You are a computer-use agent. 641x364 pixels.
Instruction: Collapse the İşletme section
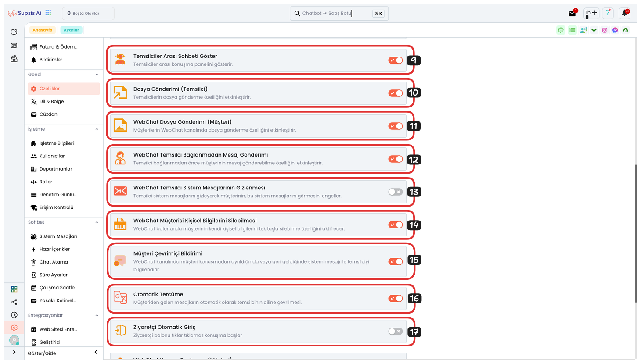pos(97,129)
